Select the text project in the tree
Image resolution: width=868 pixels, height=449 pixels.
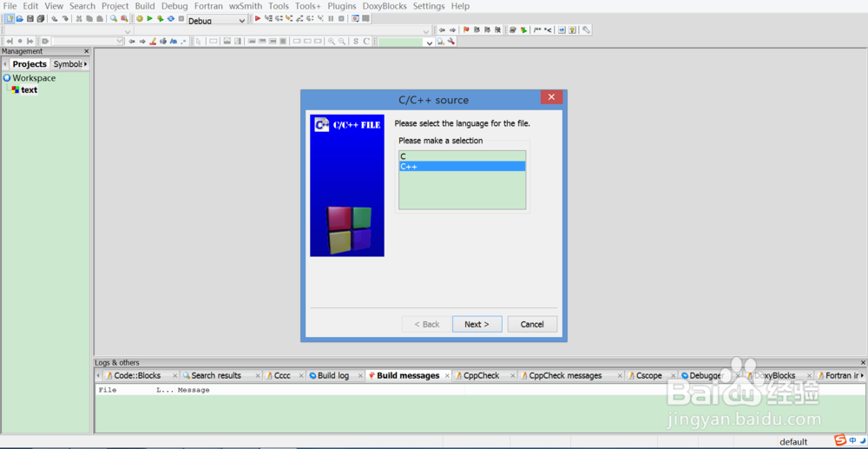click(29, 89)
